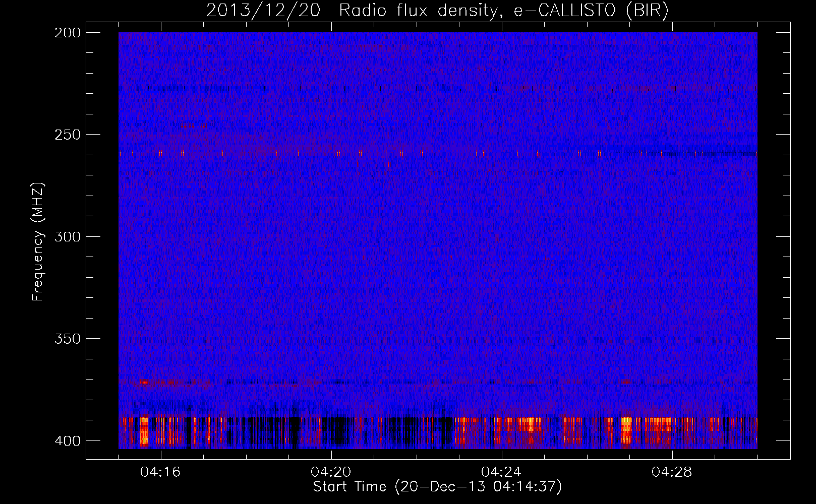Select the 250 frequency tick label
Screen dimensions: 816x504
[68, 135]
